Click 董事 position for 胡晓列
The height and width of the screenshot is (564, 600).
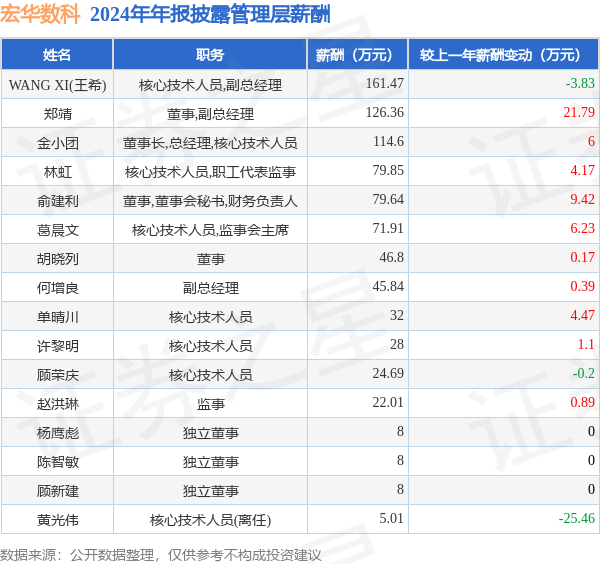(210, 259)
